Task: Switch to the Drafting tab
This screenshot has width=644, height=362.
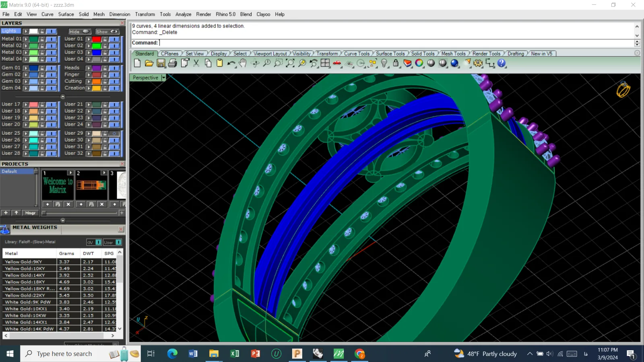Action: pos(516,53)
